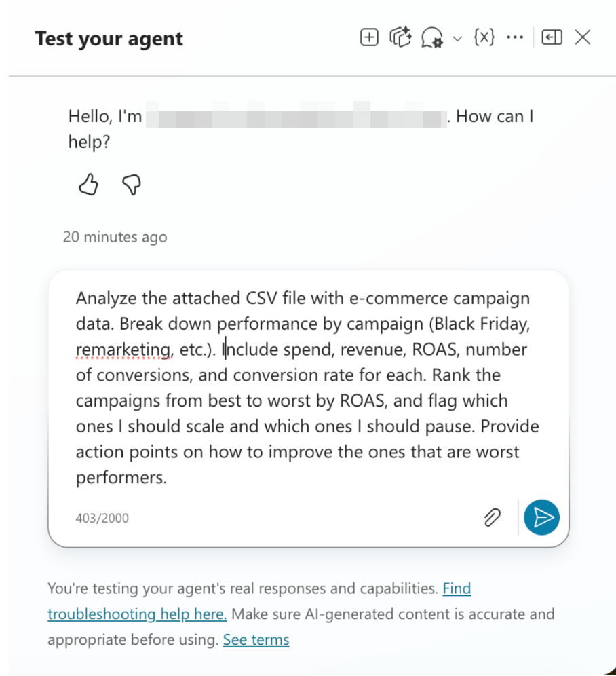Image resolution: width=616 pixels, height=676 pixels.
Task: Open the activity map icon
Action: click(400, 37)
